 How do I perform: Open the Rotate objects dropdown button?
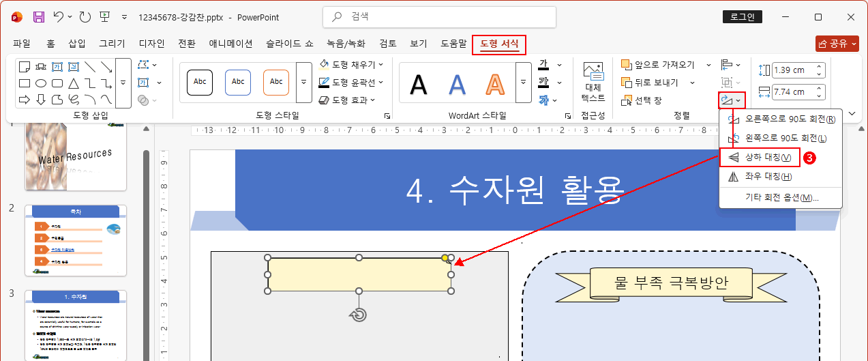[x=731, y=100]
